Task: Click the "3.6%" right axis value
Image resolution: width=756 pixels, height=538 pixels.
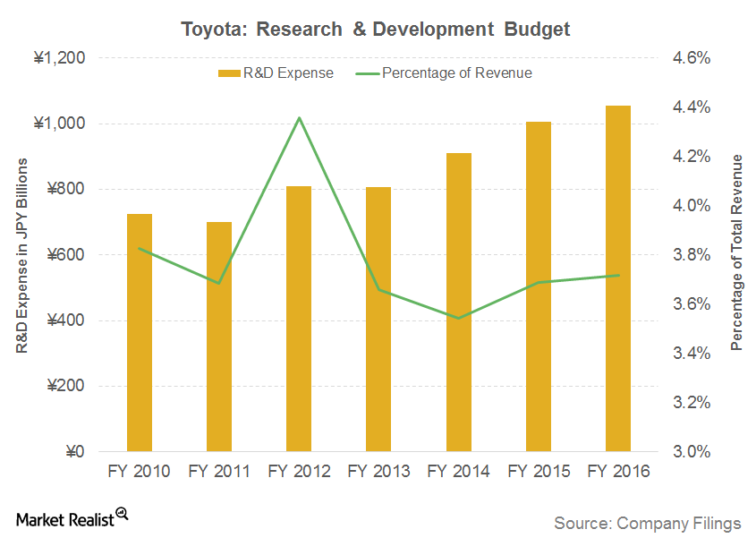Action: click(x=692, y=304)
